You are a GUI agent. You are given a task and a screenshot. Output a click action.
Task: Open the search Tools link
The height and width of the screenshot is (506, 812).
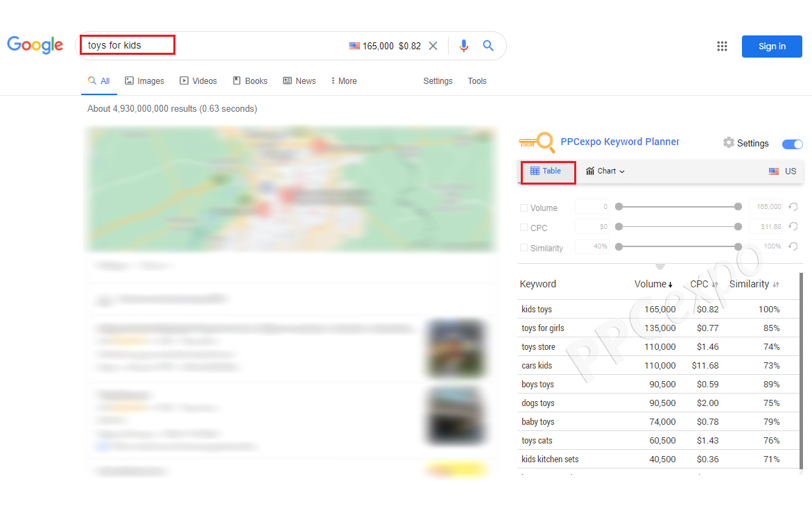coord(477,81)
